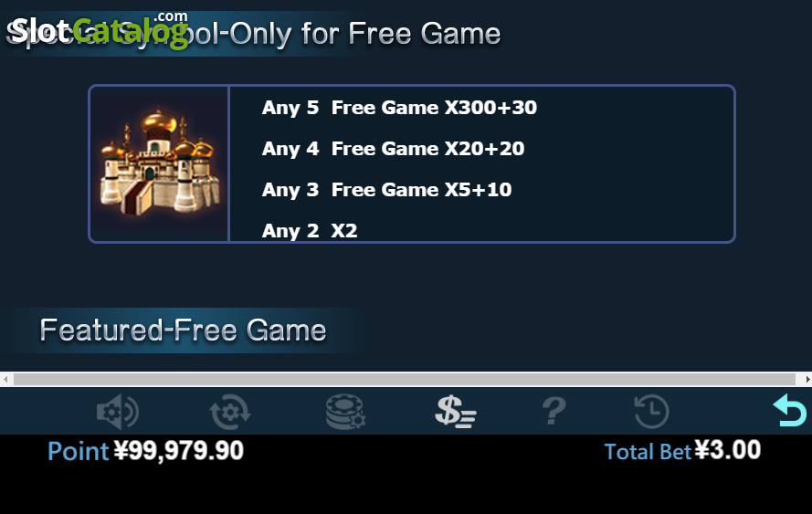Open the game history clock icon
This screenshot has height=514, width=812.
[651, 412]
